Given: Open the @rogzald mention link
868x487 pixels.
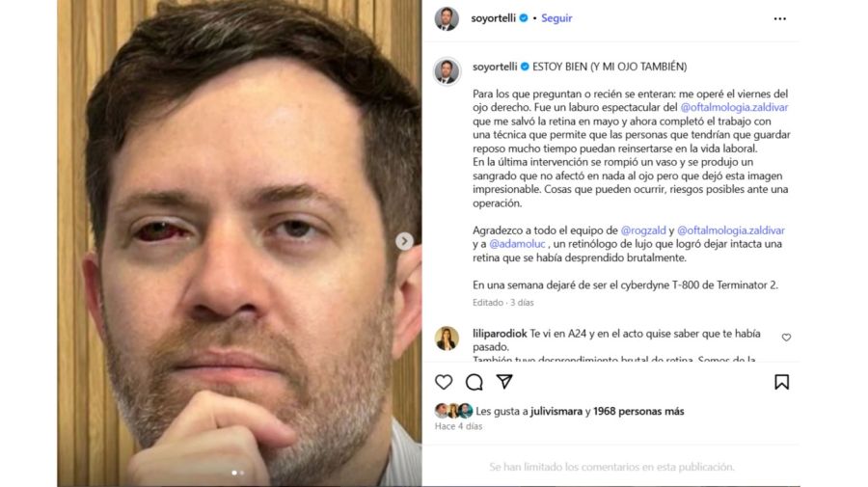Looking at the screenshot, I should click(643, 230).
